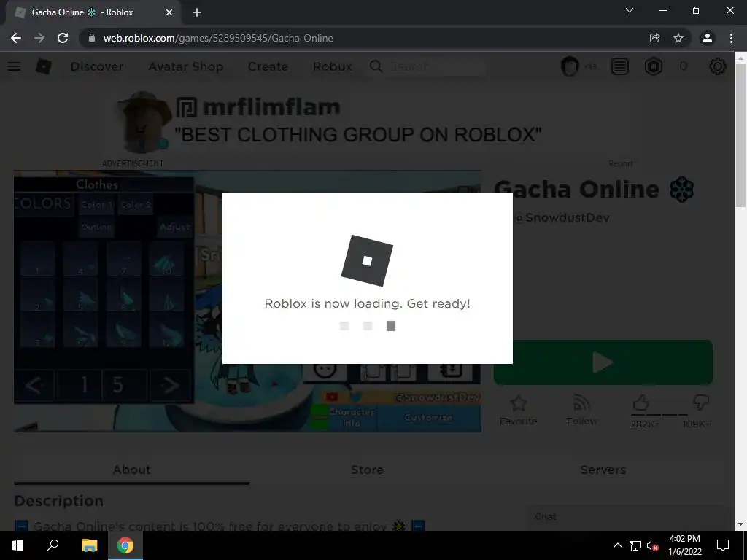The height and width of the screenshot is (560, 747).
Task: Open the Robux balance hexagon icon
Action: point(654,66)
